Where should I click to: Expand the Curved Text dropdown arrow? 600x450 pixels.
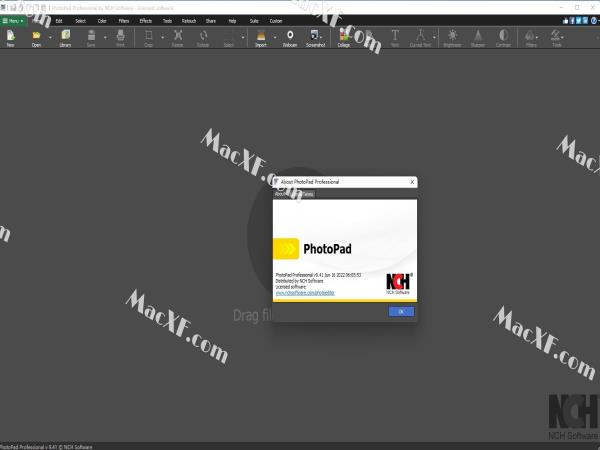click(x=434, y=38)
